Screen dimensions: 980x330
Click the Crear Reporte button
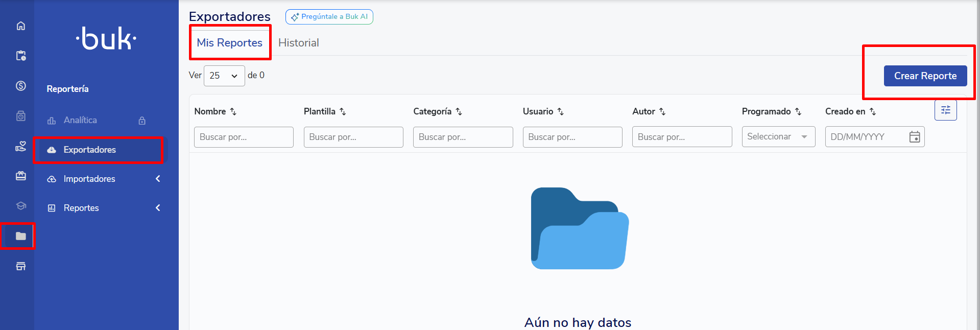[x=925, y=76]
